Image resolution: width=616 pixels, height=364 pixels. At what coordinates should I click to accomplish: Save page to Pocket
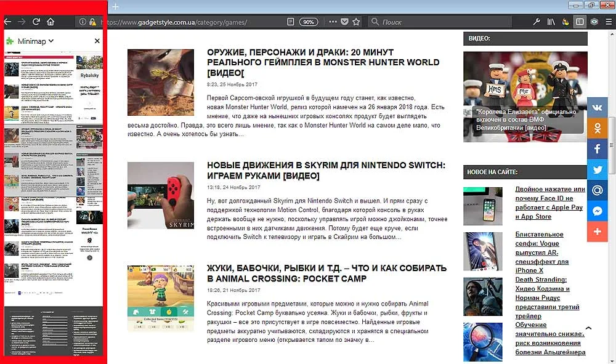344,22
